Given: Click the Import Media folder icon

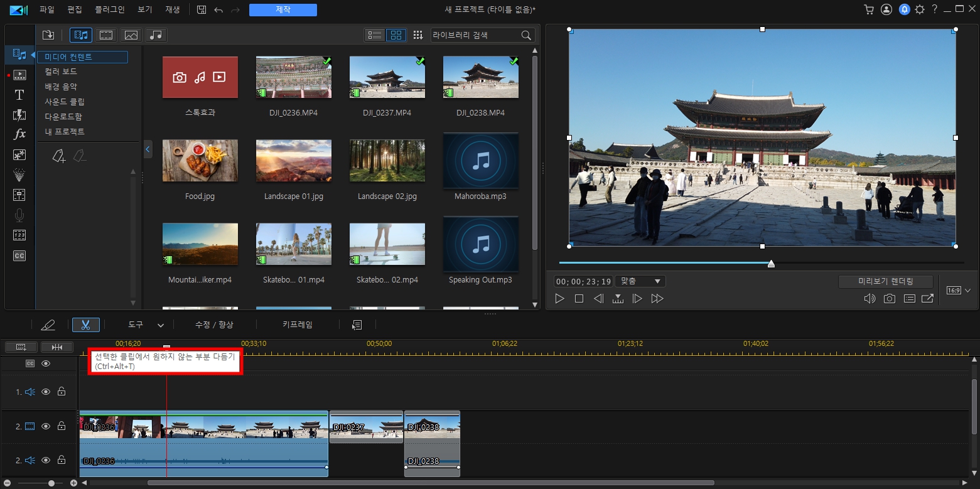Looking at the screenshot, I should [x=48, y=35].
